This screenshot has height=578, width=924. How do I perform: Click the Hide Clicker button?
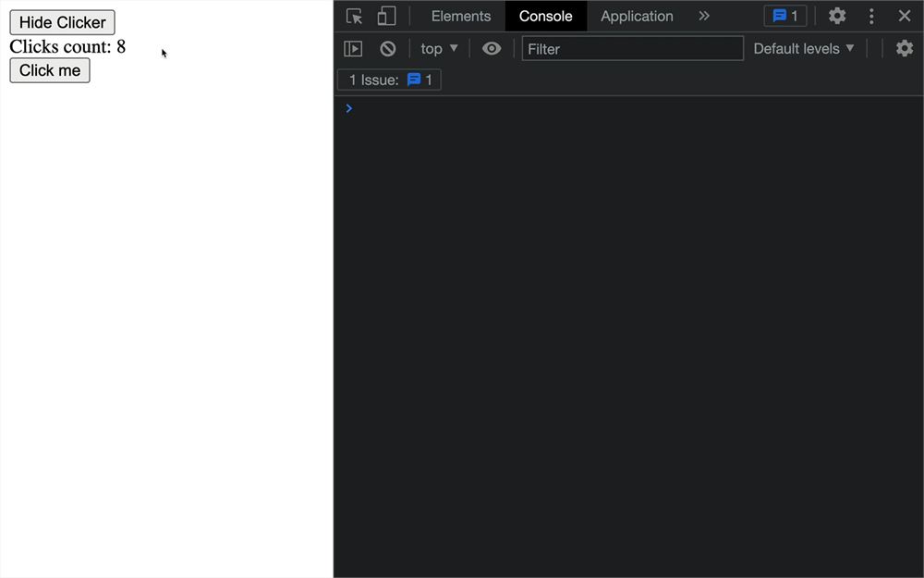(x=63, y=22)
